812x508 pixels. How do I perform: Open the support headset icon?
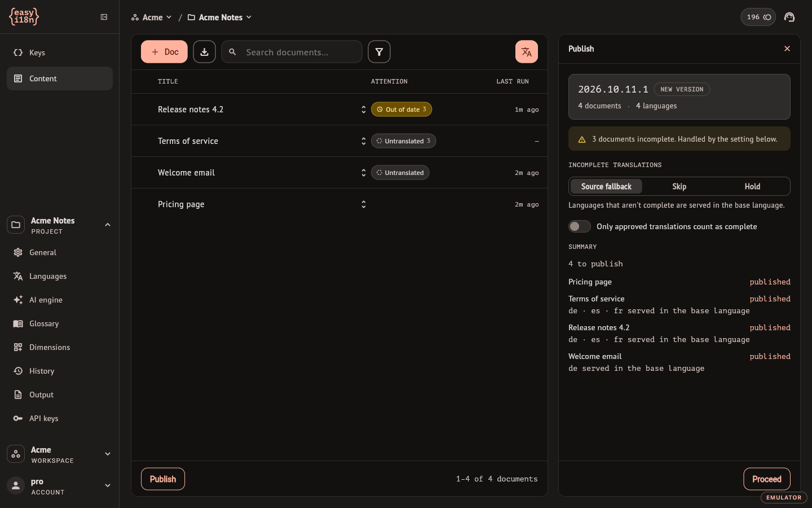click(789, 17)
